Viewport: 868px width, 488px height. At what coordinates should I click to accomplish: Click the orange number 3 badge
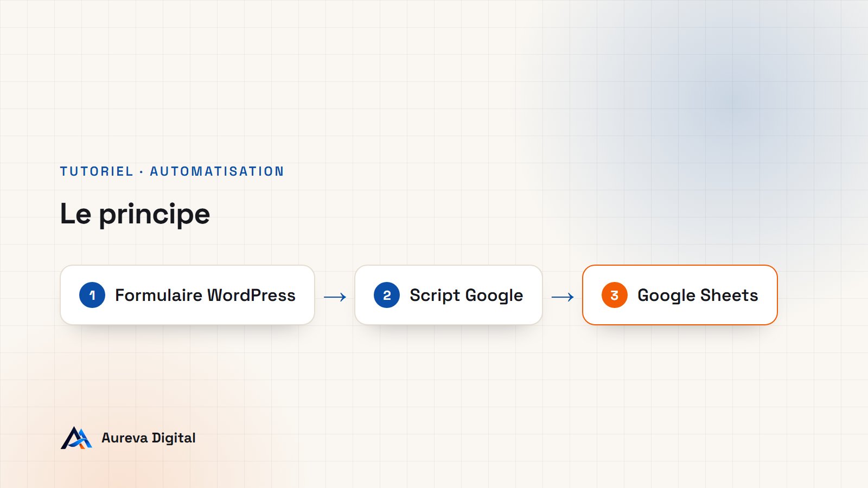615,295
